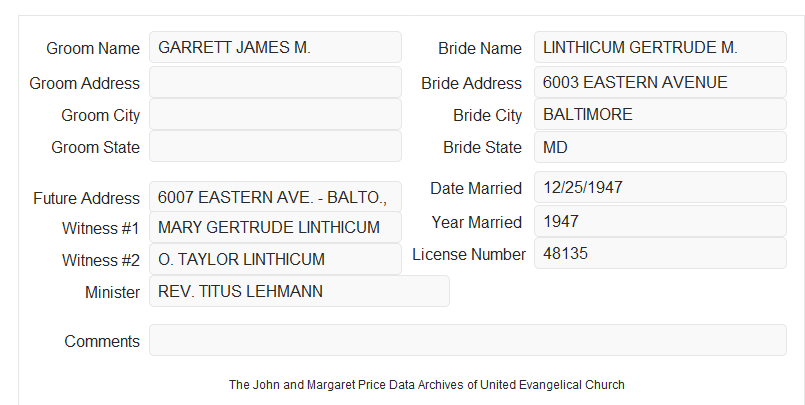Click the empty Groom State field

click(x=275, y=146)
